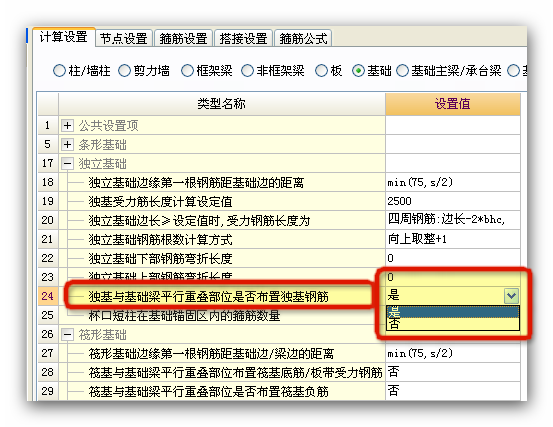Select the 板 radio button
The height and width of the screenshot is (427, 553).
pos(321,71)
